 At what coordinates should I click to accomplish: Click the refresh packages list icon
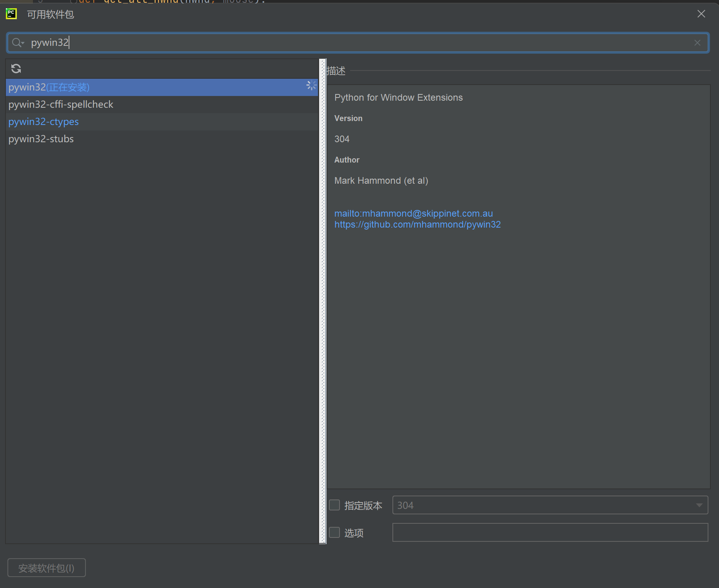pyautogui.click(x=16, y=69)
